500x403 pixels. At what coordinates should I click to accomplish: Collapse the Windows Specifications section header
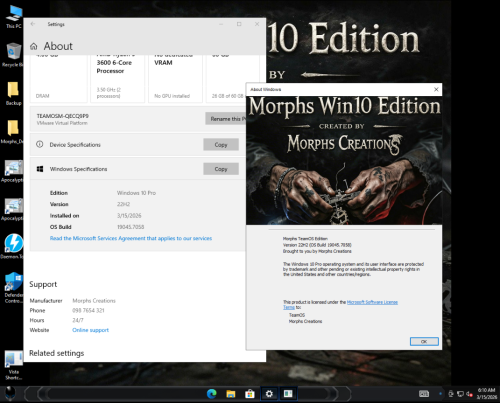[x=138, y=169]
